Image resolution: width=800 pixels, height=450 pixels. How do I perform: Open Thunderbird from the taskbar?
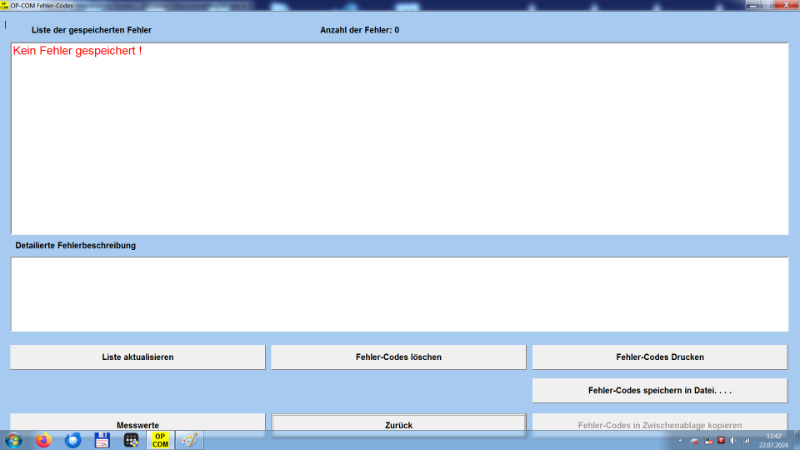tap(72, 440)
